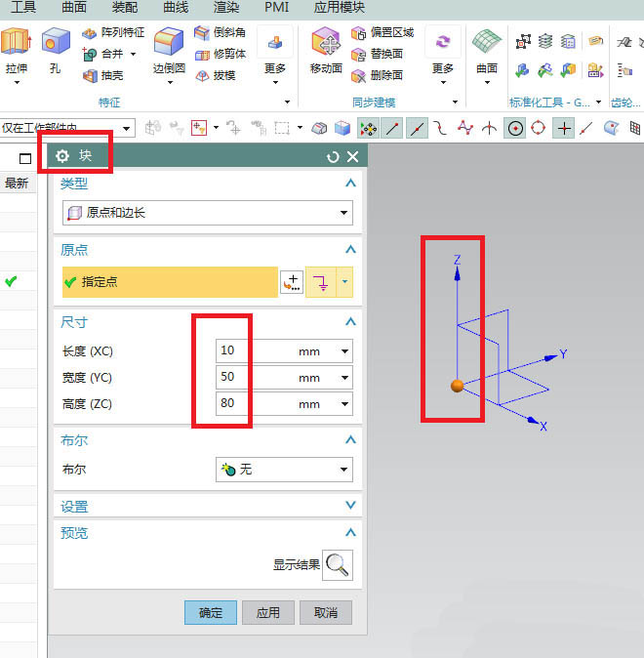Click the reset dialog icon in 块 header
This screenshot has width=644, height=658.
click(x=333, y=157)
